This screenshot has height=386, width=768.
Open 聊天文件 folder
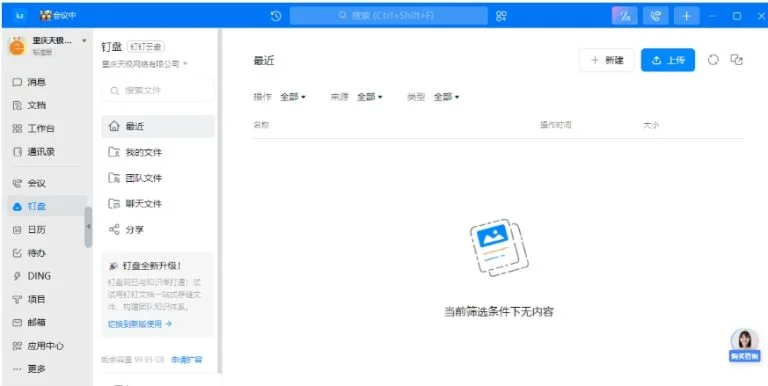tap(158, 204)
